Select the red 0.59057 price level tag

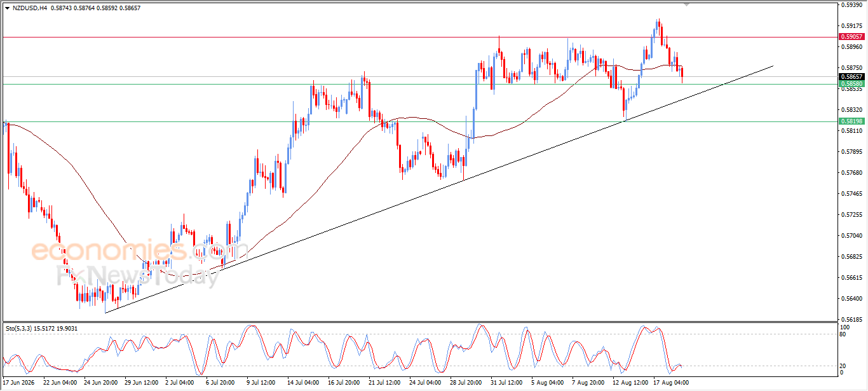851,37
